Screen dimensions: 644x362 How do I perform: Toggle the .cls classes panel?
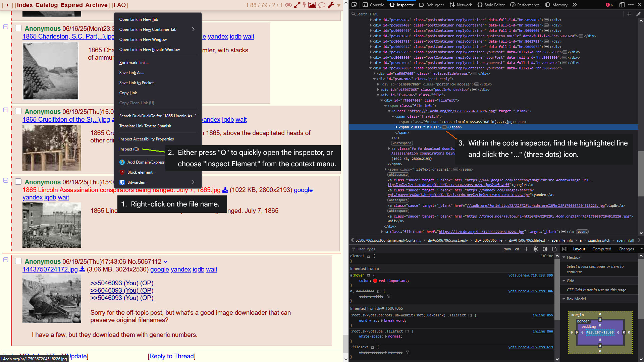(x=517, y=249)
